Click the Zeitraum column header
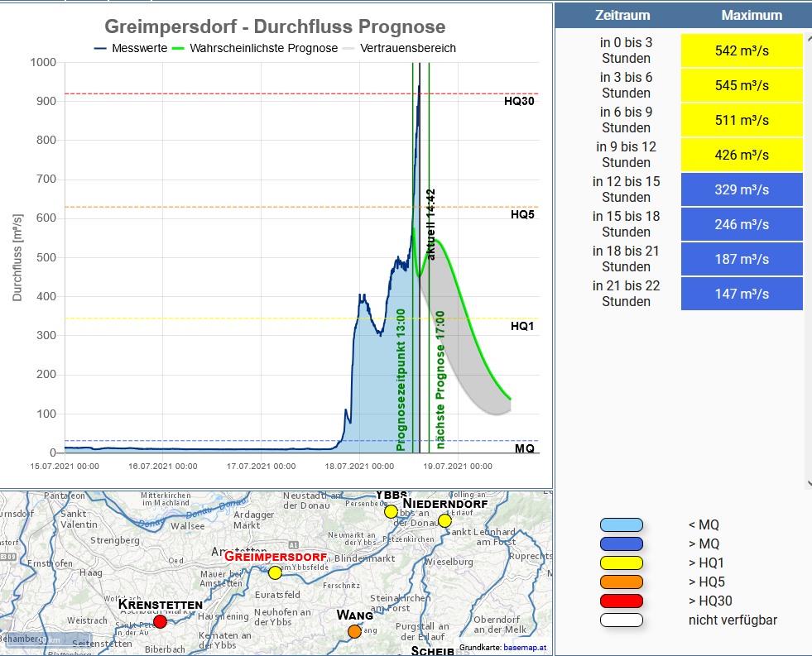 tap(622, 16)
